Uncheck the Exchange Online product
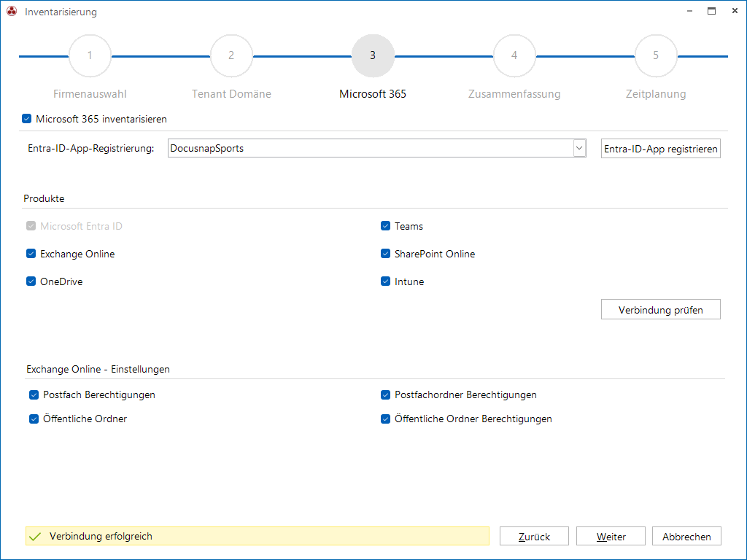Viewport: 747px width, 560px height. 31,253
